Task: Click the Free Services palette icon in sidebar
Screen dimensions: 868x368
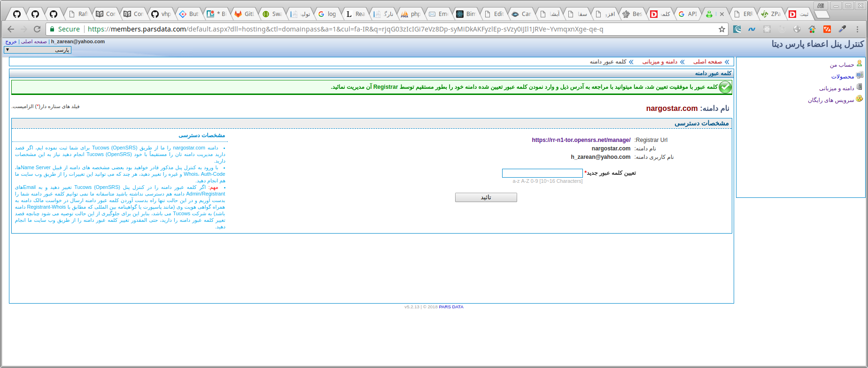Action: pyautogui.click(x=860, y=99)
